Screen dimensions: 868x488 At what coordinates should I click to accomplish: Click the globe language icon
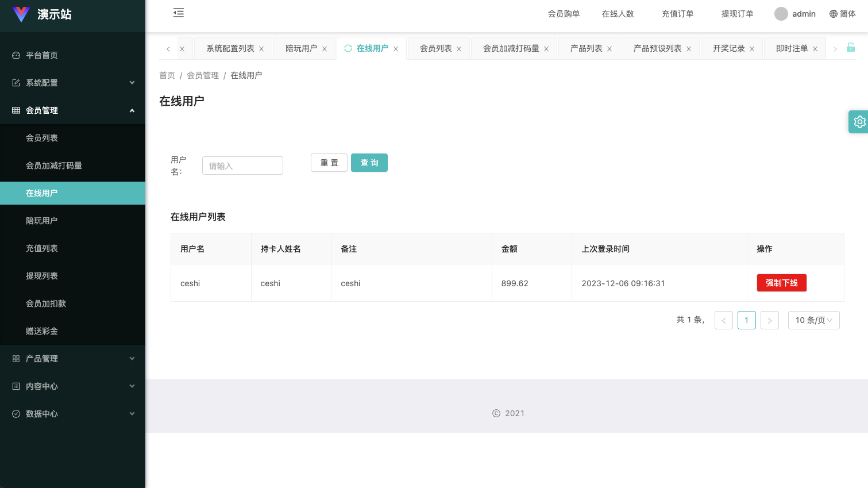tap(833, 14)
